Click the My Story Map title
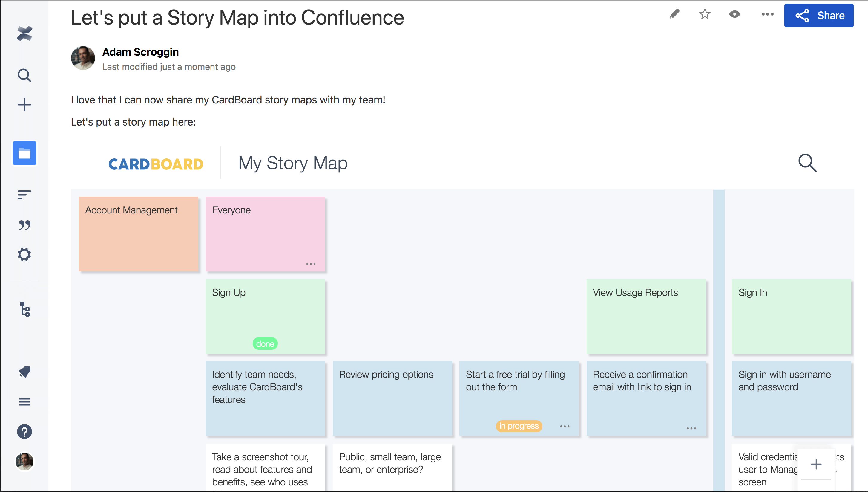This screenshot has height=492, width=868. tap(293, 163)
